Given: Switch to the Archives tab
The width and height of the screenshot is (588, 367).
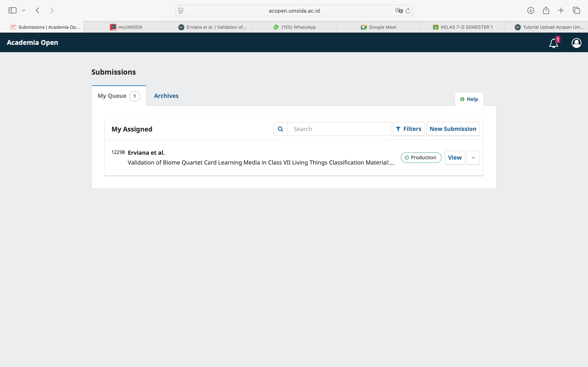Looking at the screenshot, I should pos(166,96).
